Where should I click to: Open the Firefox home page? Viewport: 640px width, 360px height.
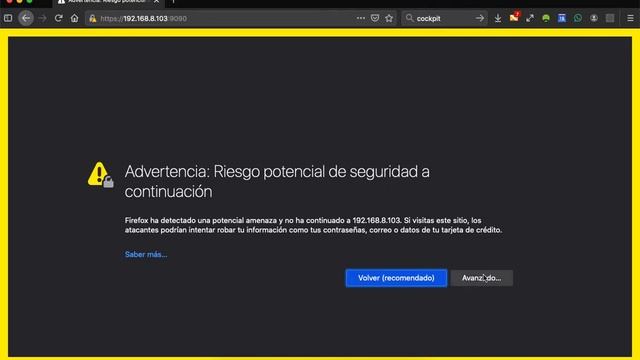[x=74, y=18]
